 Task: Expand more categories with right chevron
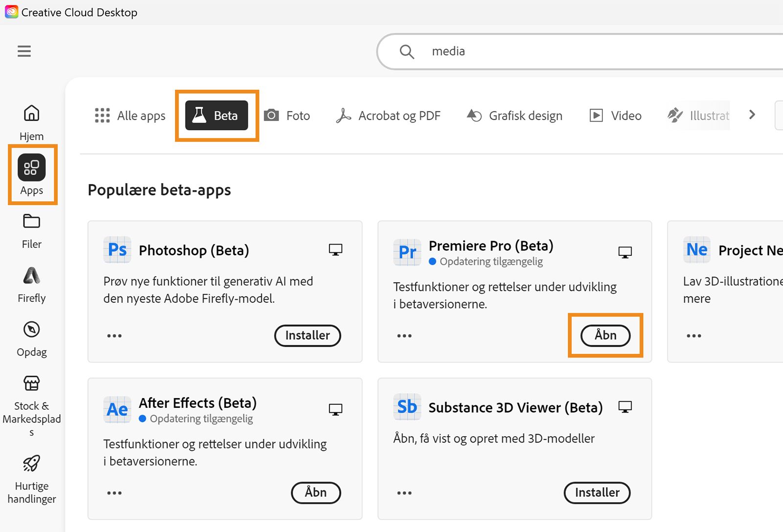752,115
